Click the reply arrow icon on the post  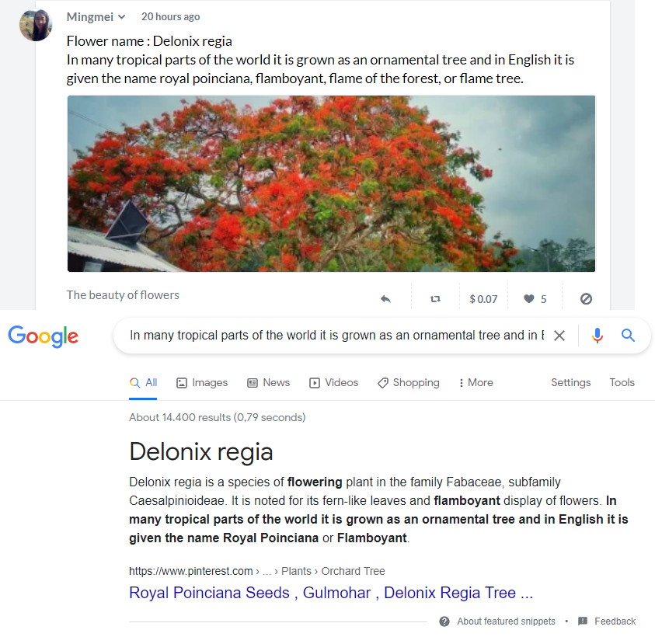pos(385,299)
